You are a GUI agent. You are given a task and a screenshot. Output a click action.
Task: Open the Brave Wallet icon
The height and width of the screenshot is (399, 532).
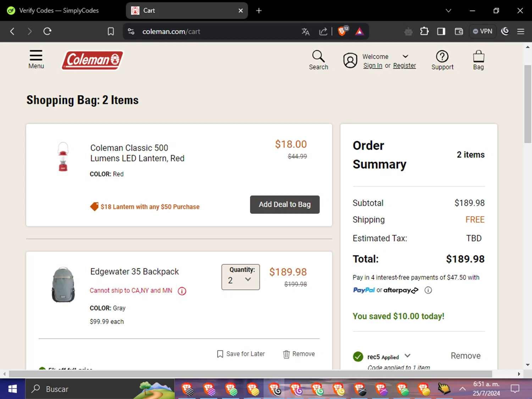pos(459,31)
